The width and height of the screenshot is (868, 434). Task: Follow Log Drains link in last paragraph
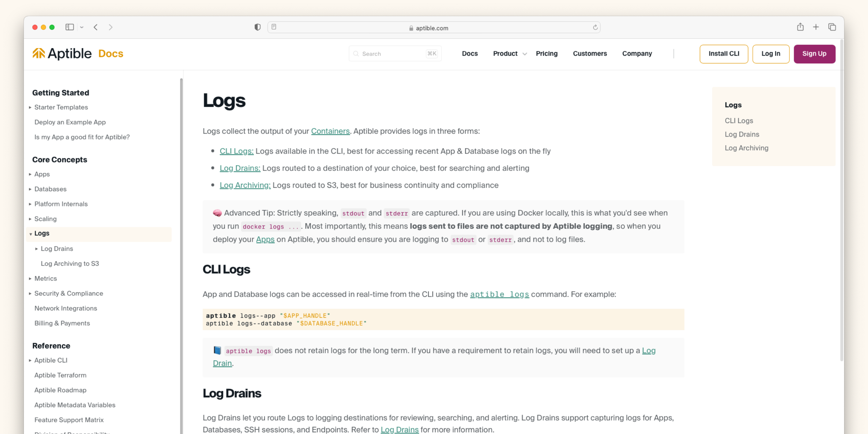(x=399, y=429)
